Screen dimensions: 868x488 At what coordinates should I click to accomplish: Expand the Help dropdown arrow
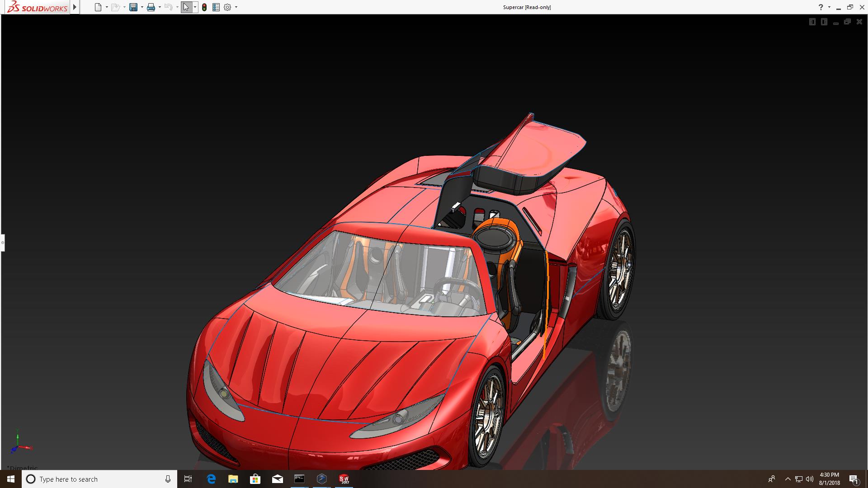point(829,7)
